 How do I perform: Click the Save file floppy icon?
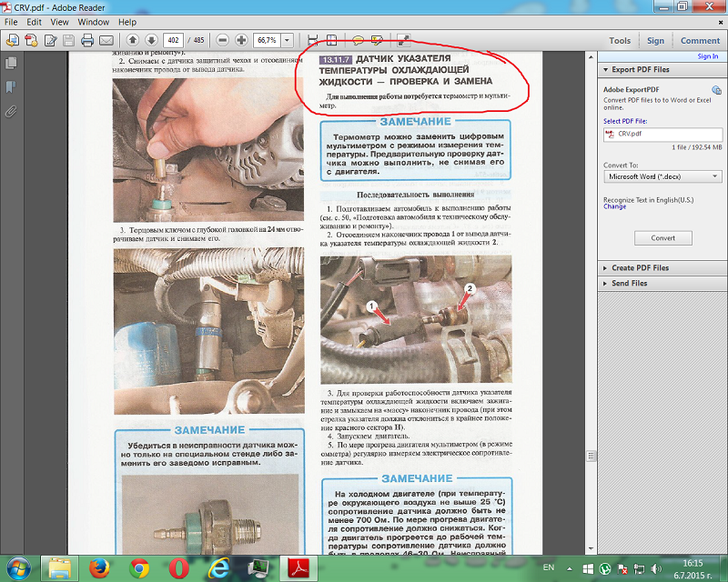[69, 40]
